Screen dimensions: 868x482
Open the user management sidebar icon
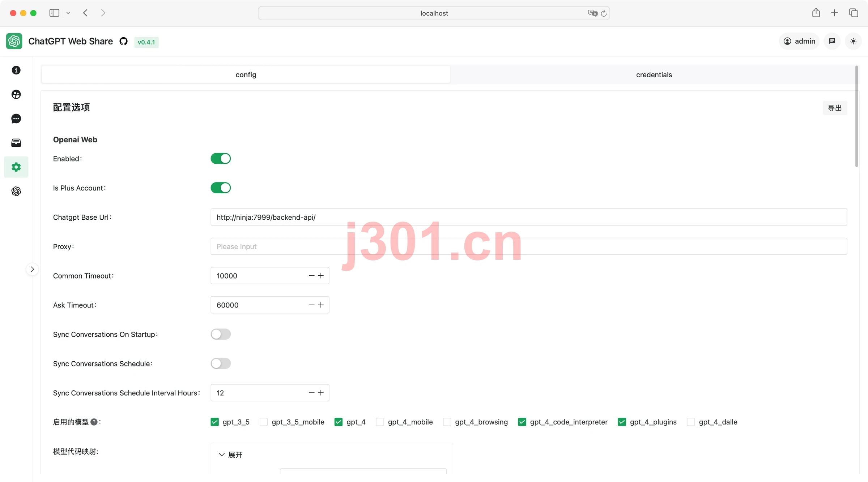(x=16, y=94)
